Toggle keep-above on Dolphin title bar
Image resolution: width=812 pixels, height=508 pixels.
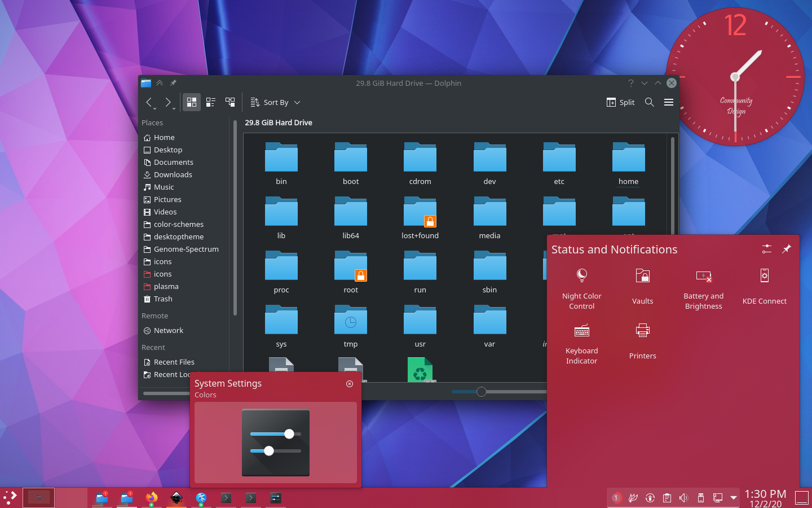[160, 83]
